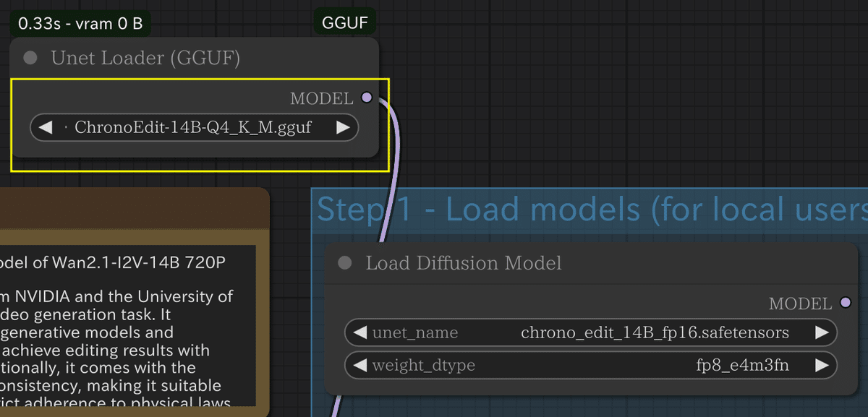This screenshot has height=417, width=868.
Task: Click the vram usage badge above Unet Loader
Action: (x=80, y=22)
